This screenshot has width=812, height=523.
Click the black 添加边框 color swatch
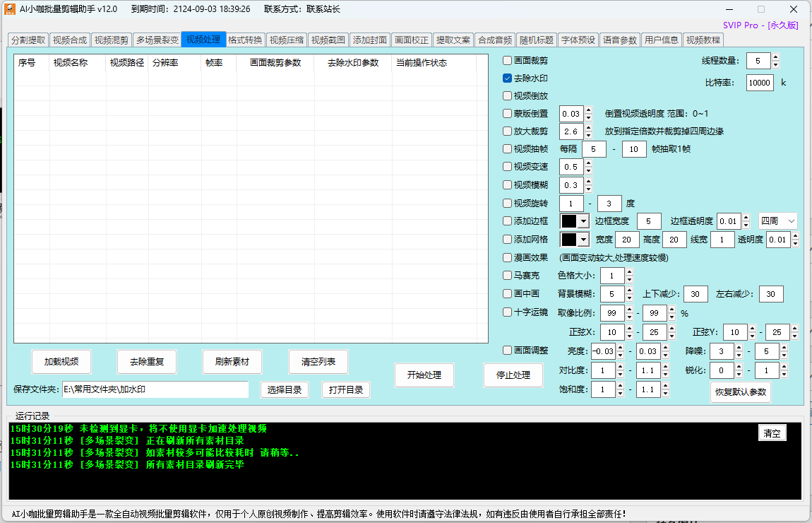pyautogui.click(x=569, y=221)
